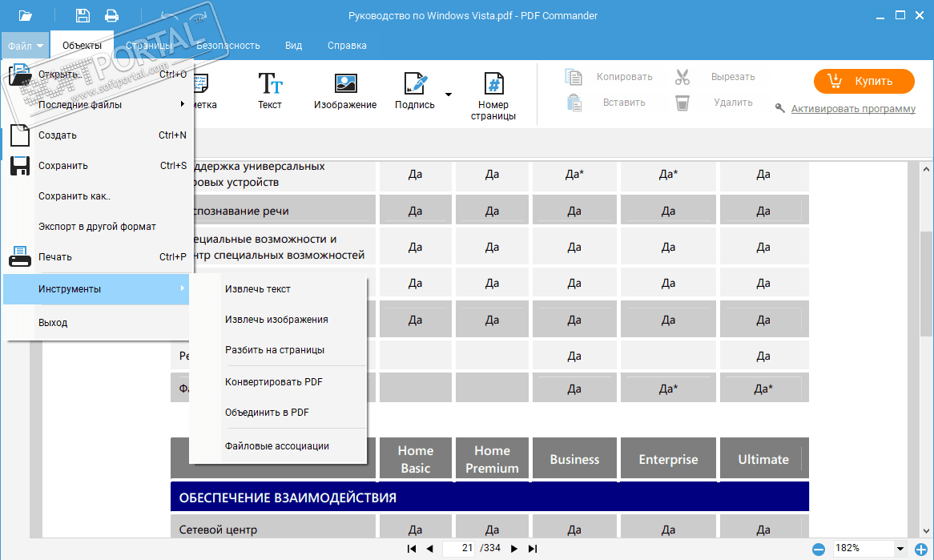The image size is (934, 560).
Task: Click the printer icon in title bar
Action: click(111, 16)
